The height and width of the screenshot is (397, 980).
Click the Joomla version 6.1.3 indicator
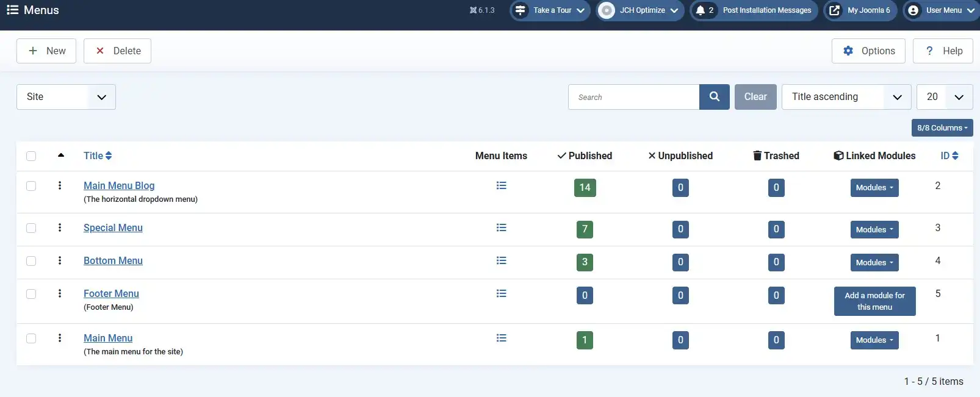(x=482, y=10)
